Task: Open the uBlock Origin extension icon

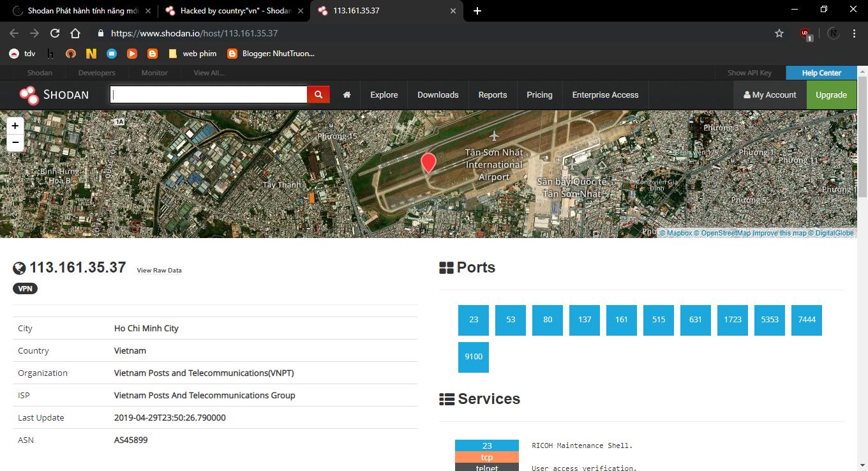Action: pos(805,33)
